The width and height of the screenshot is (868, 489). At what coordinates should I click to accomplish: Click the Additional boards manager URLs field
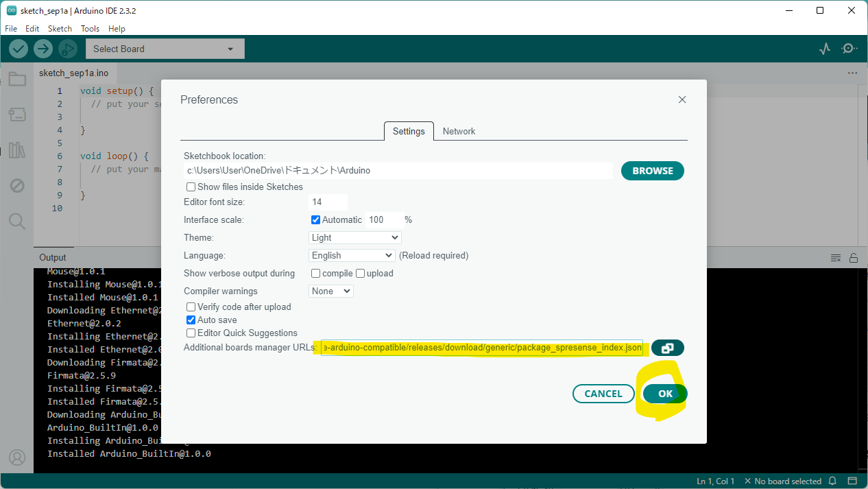[481, 348]
